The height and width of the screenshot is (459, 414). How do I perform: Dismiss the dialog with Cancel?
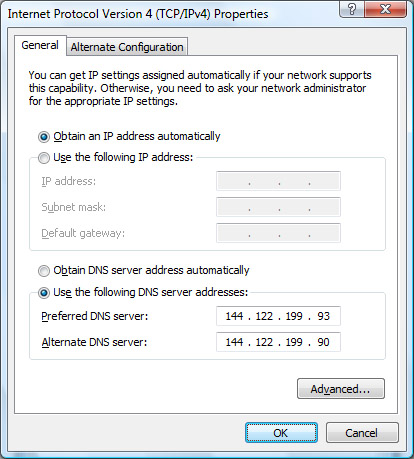(x=362, y=433)
